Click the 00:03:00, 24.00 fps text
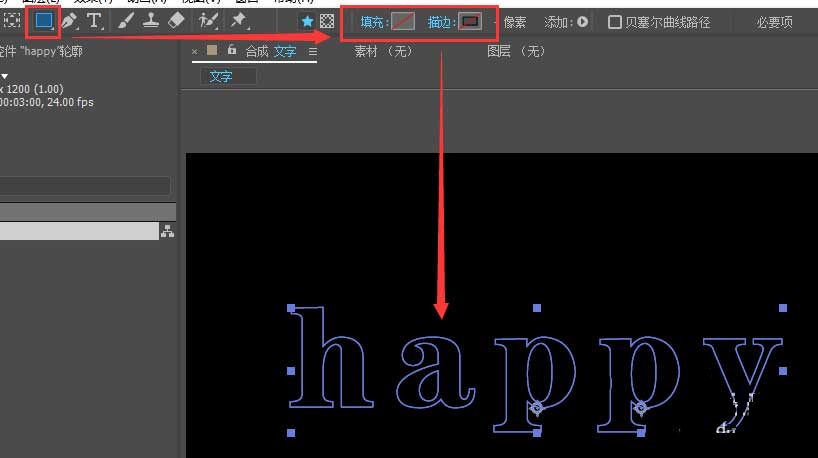The height and width of the screenshot is (458, 818). point(46,102)
